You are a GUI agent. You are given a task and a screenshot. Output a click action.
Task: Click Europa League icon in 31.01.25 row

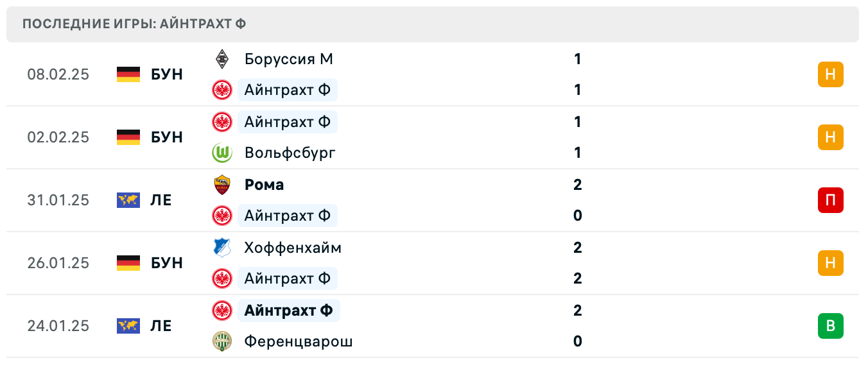pyautogui.click(x=128, y=200)
